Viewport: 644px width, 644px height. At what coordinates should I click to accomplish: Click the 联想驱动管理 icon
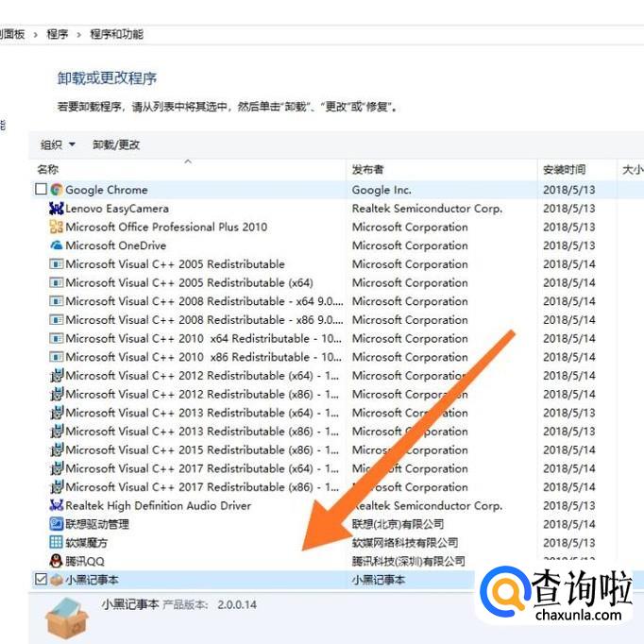point(57,524)
